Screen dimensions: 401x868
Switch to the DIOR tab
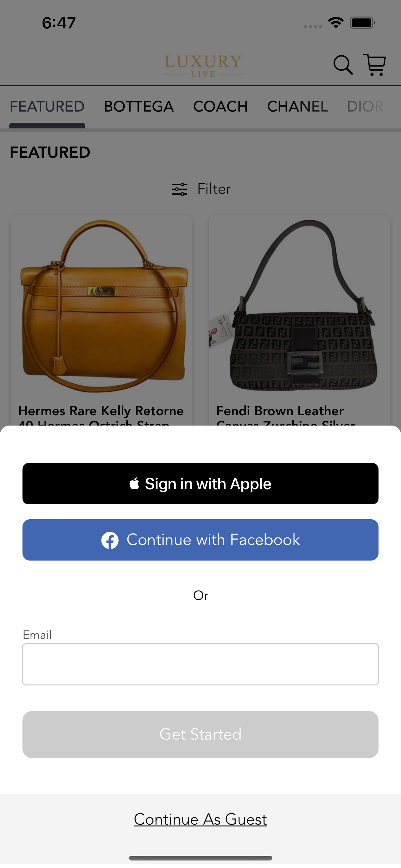365,107
